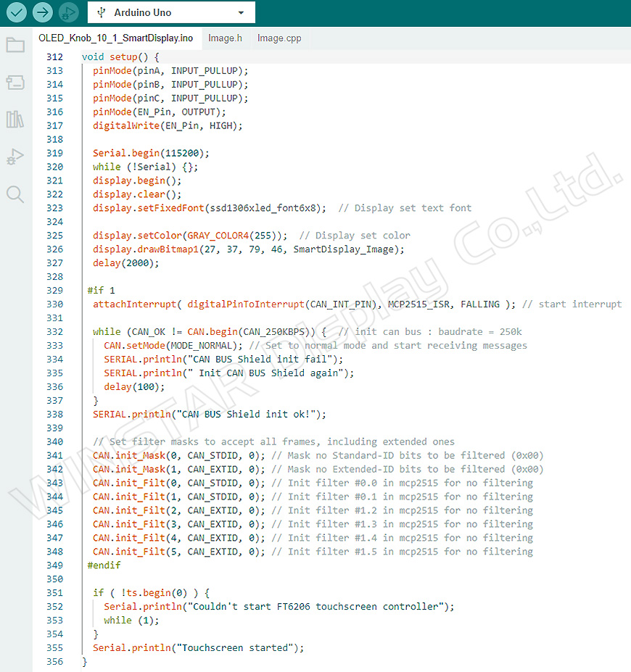Click 'delay(100);' line

(x=134, y=386)
